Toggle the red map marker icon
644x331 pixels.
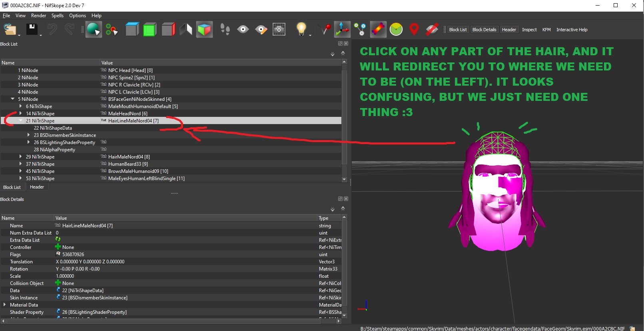(414, 29)
